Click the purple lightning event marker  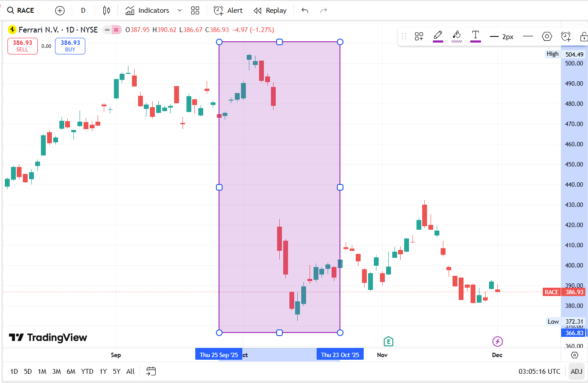(x=497, y=341)
